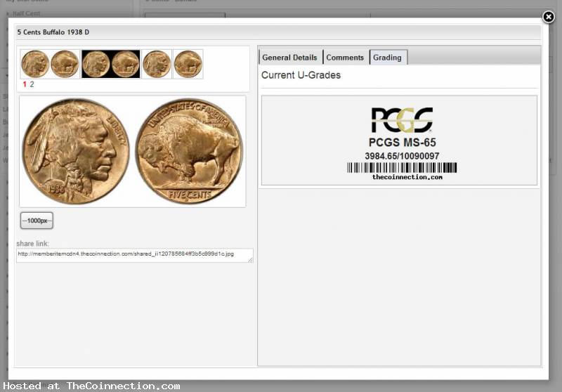Image resolution: width=562 pixels, height=392 pixels.
Task: Click the share link text field
Action: 135,255
